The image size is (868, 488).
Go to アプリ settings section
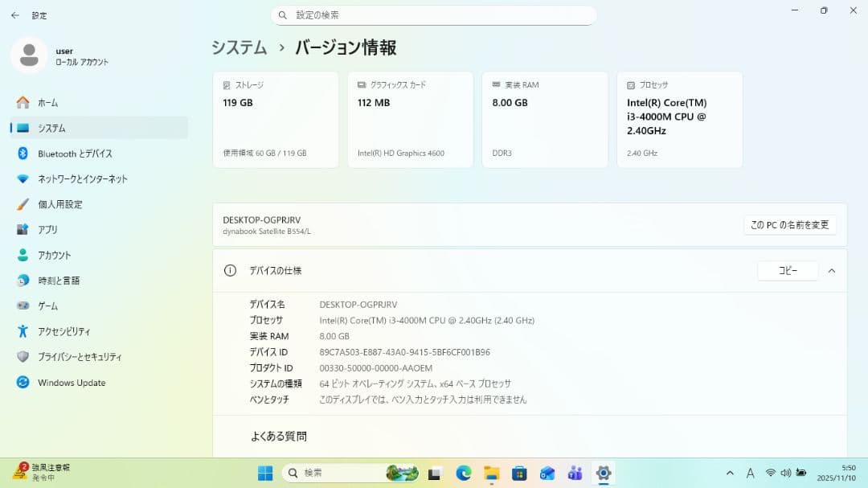pos(47,230)
